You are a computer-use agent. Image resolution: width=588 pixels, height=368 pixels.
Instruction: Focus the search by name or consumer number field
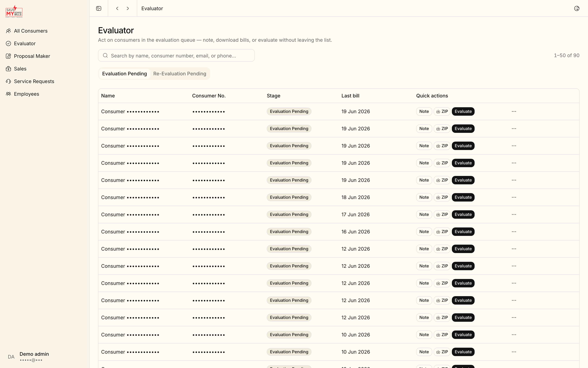pyautogui.click(x=176, y=56)
